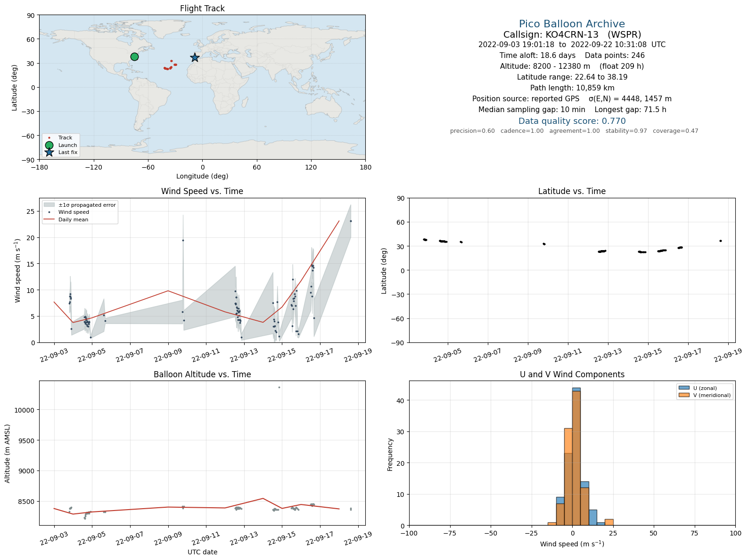Click the Position source reported GPS line
The image size is (748, 560).
pos(572,99)
